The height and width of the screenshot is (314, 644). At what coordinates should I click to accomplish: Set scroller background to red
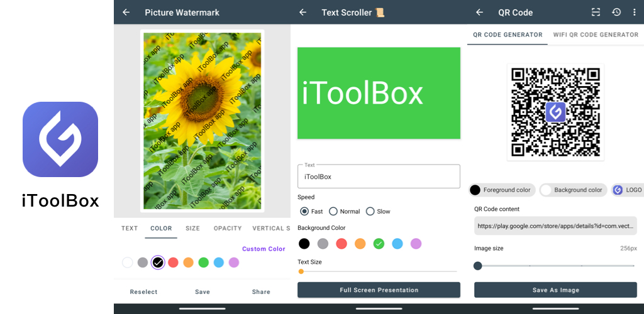(341, 244)
